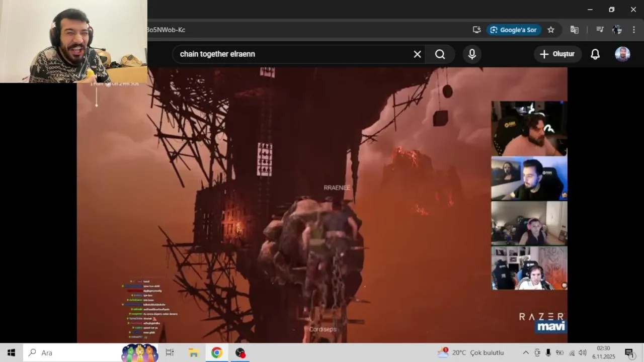Click the Meet Now camera tray icon
The image size is (644, 362).
537,352
